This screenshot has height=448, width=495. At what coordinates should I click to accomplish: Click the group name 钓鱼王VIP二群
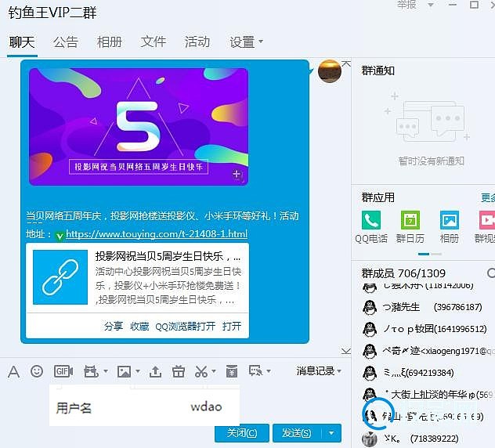coord(52,13)
